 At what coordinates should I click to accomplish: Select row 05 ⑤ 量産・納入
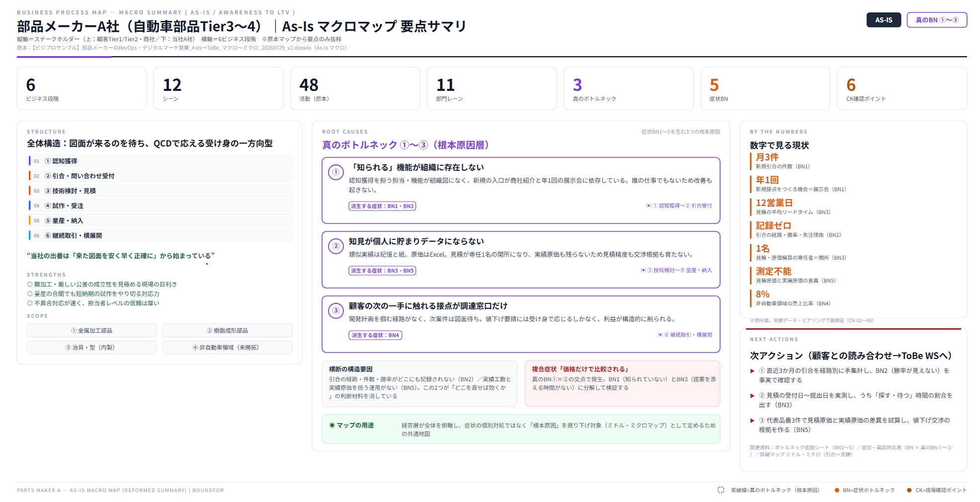click(160, 220)
